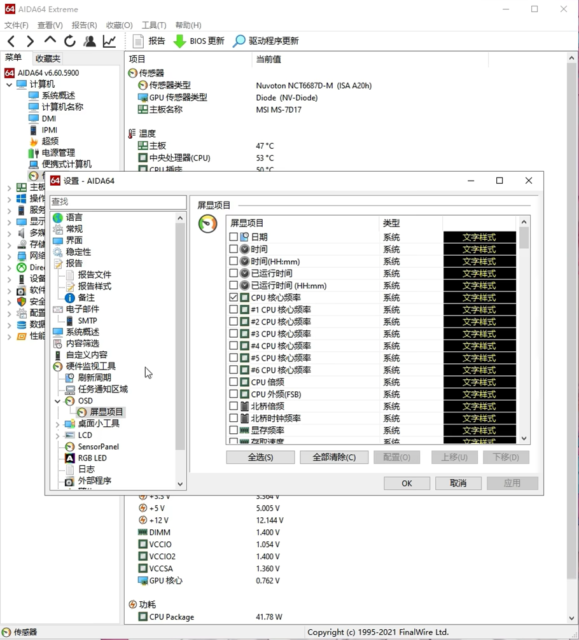
Task: Select 系统概述 in main window tree
Action: coord(58,96)
